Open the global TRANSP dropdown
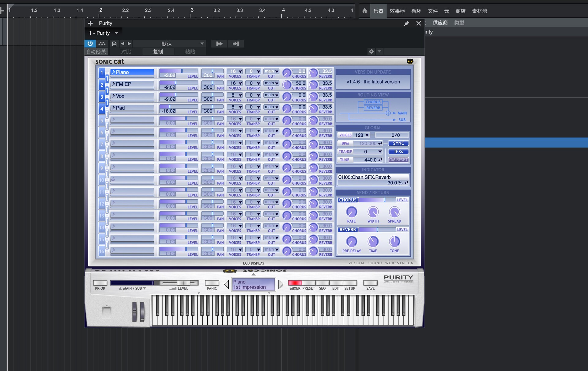588x371 pixels. click(x=368, y=151)
